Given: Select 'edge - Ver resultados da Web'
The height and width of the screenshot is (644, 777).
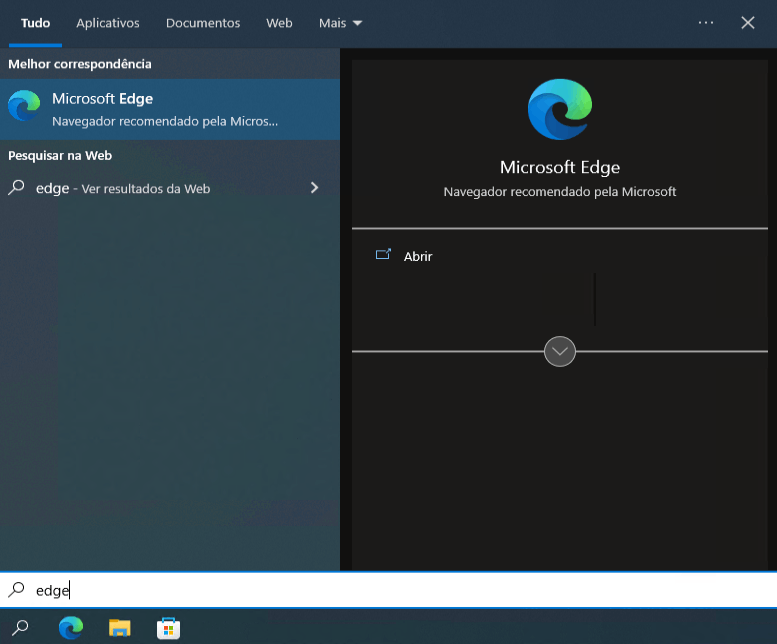Looking at the screenshot, I should (169, 188).
